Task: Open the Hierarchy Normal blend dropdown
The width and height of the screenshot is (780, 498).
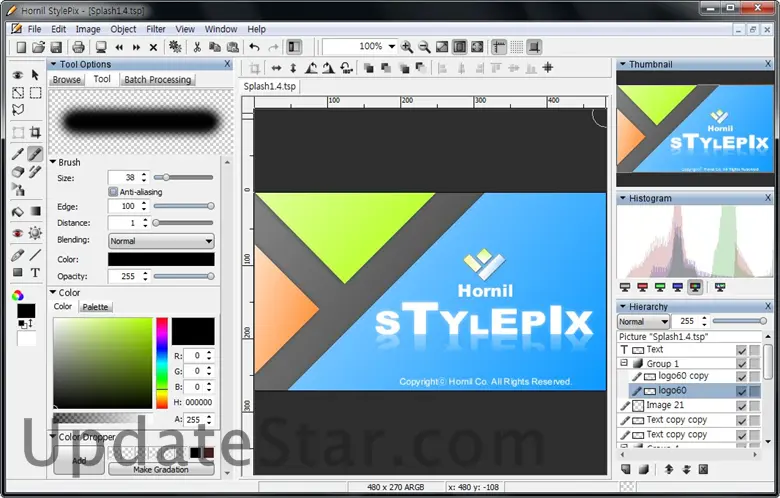Action: (644, 322)
